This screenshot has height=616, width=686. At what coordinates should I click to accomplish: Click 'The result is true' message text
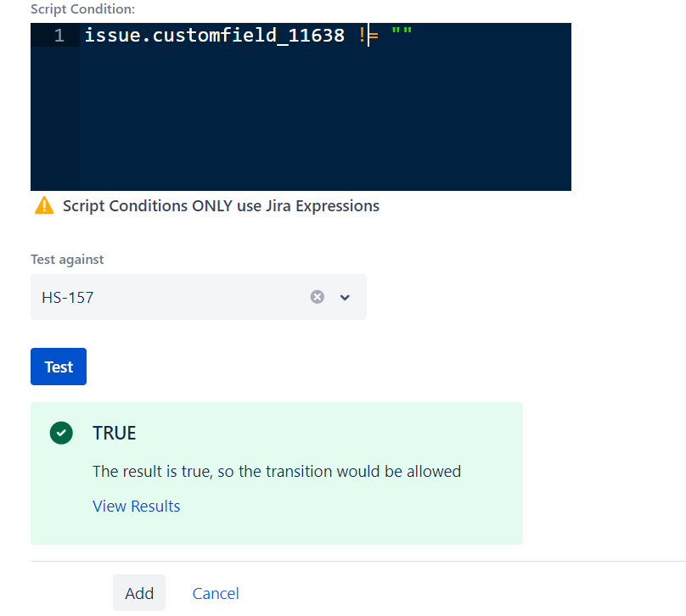[277, 471]
